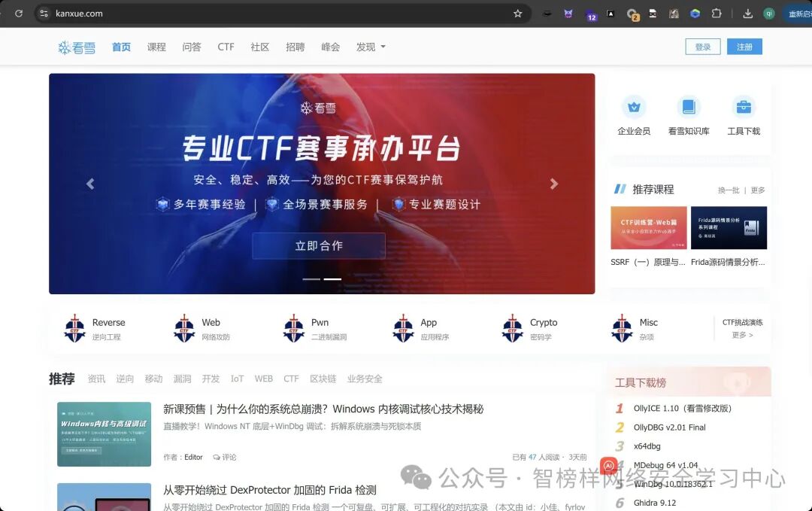Open the Reverse 逆向工程 CTF category icon

74,329
